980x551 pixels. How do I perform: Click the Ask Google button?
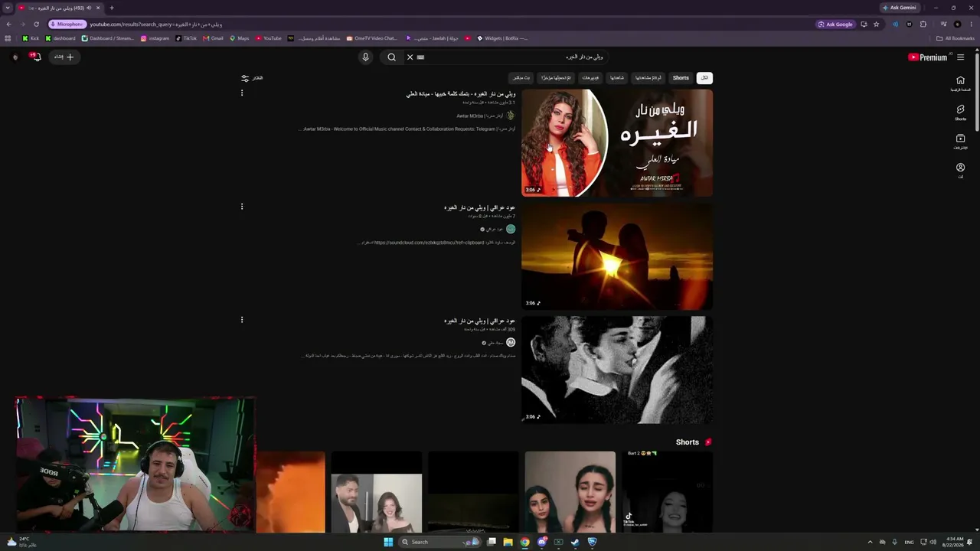click(835, 24)
